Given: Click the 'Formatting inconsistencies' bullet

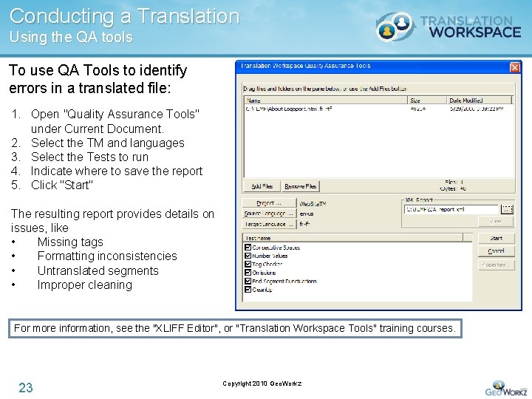Looking at the screenshot, I should [x=107, y=256].
